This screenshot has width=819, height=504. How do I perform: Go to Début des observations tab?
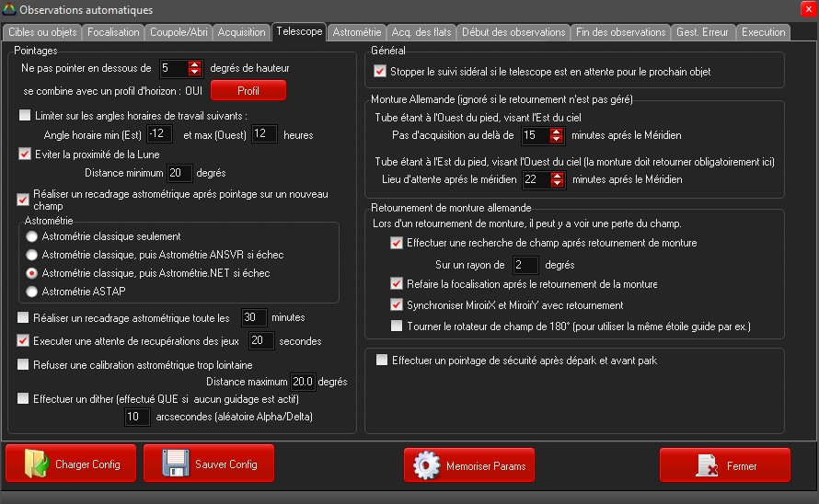pyautogui.click(x=513, y=32)
